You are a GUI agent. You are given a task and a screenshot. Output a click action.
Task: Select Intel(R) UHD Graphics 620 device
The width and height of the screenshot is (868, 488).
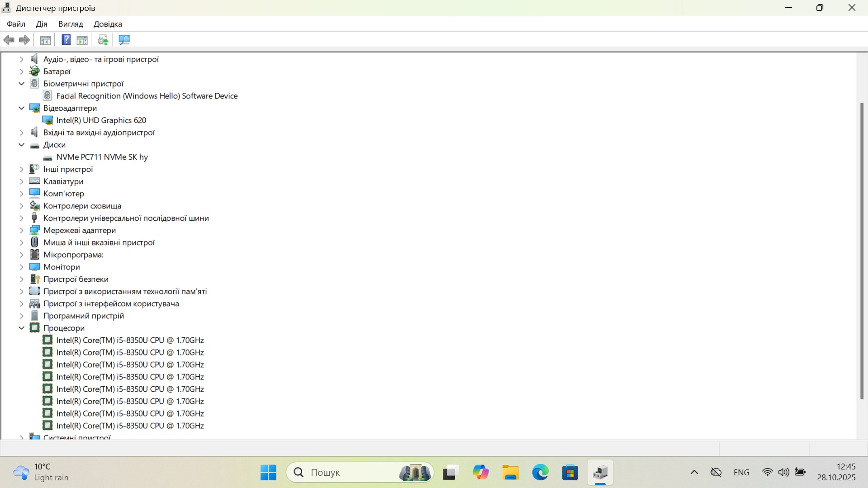(101, 120)
